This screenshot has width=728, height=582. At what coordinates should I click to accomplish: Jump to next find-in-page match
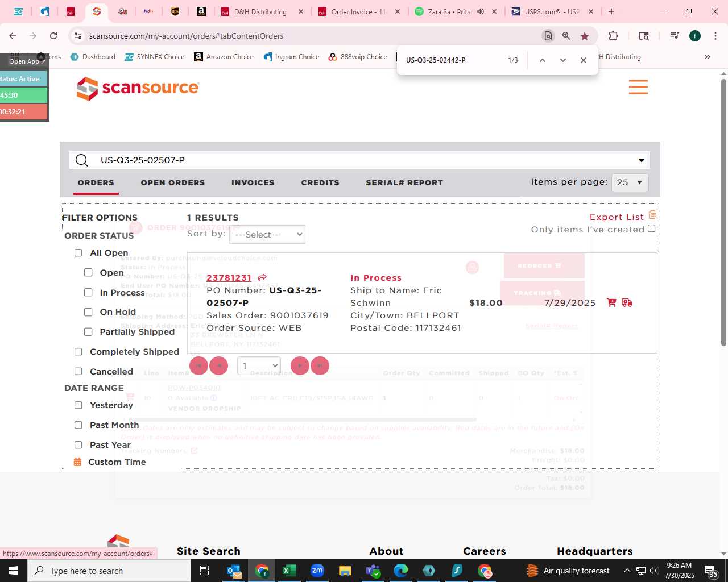click(x=563, y=60)
